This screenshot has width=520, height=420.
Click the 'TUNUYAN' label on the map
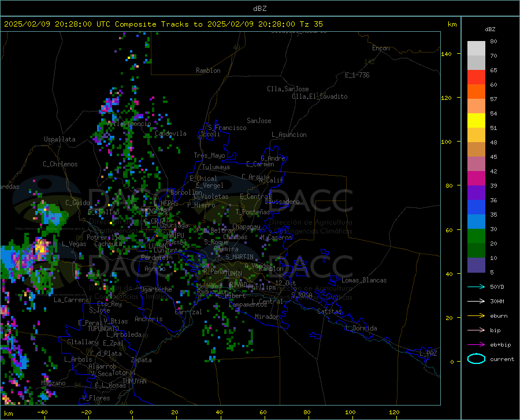click(x=134, y=381)
